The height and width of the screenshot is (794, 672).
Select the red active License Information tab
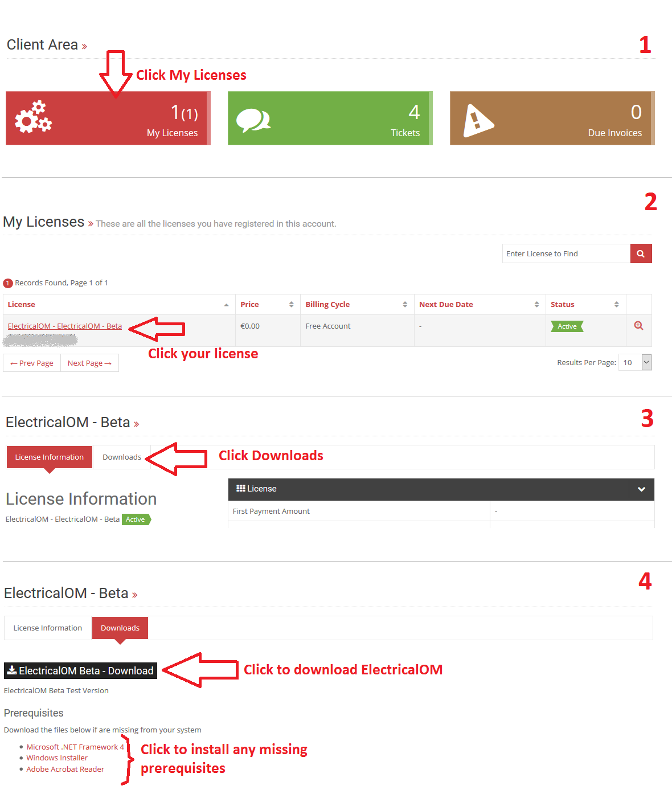pyautogui.click(x=50, y=457)
